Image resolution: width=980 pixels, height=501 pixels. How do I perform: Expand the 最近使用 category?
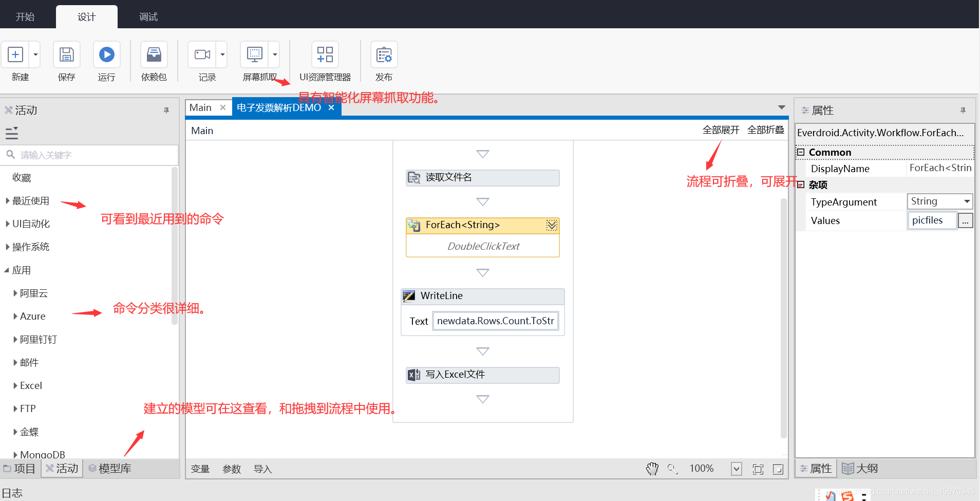pos(8,200)
